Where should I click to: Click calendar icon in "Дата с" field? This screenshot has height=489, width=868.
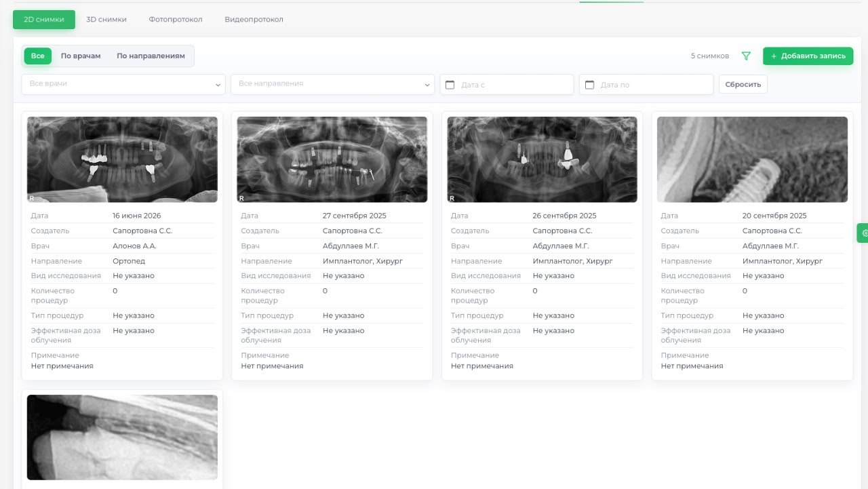[x=450, y=85]
